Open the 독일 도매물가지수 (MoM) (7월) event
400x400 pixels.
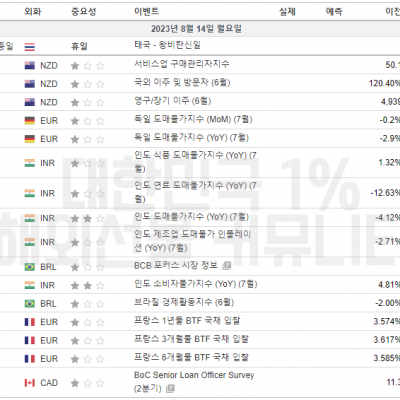coord(193,119)
